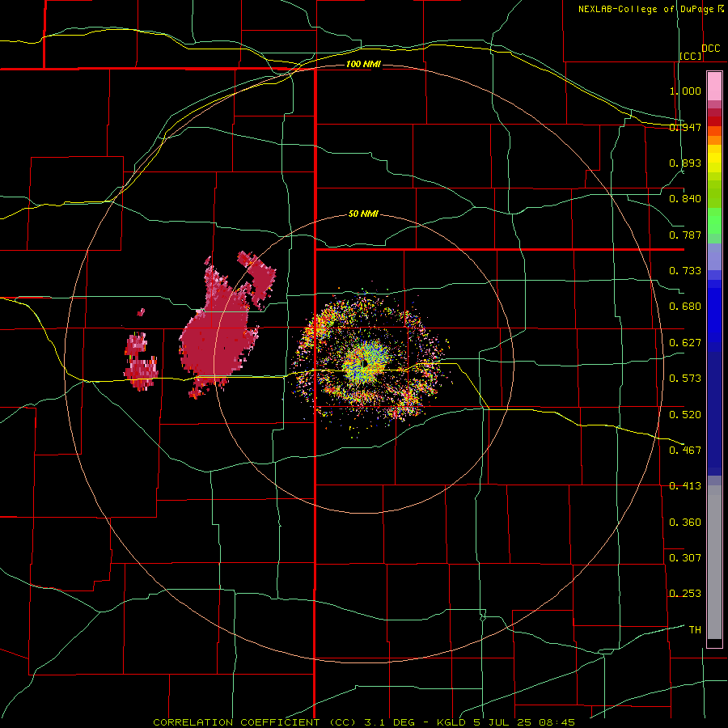Select the 0.413 scale value
The image size is (728, 728).
pyautogui.click(x=685, y=486)
